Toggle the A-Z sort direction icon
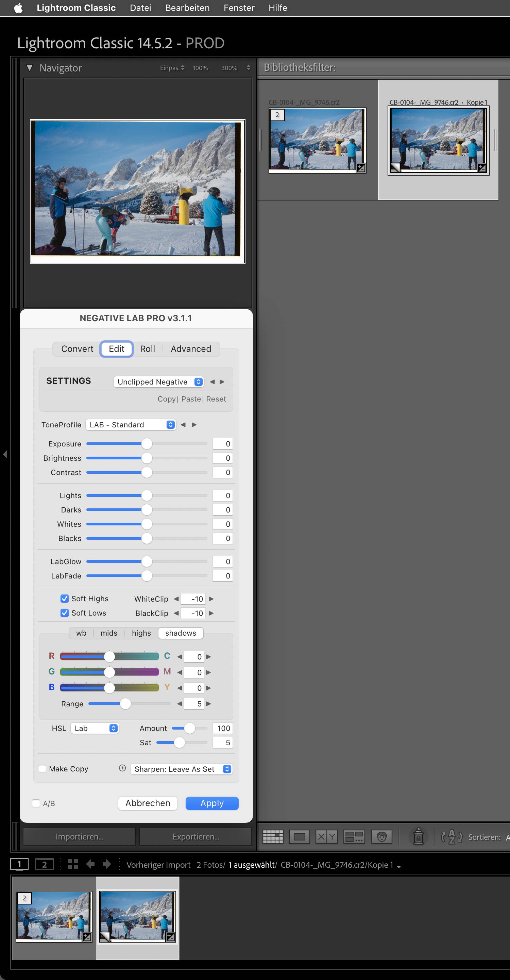 pos(452,837)
